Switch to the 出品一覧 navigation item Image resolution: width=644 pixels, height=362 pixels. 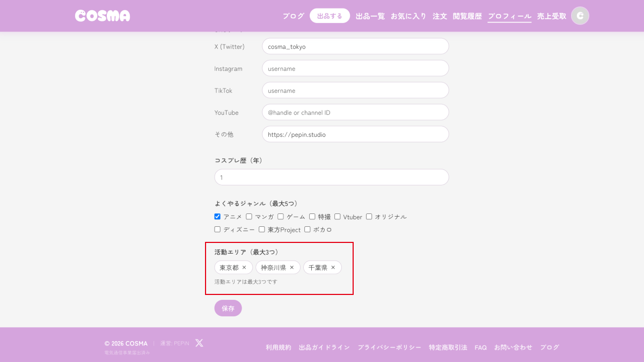369,16
